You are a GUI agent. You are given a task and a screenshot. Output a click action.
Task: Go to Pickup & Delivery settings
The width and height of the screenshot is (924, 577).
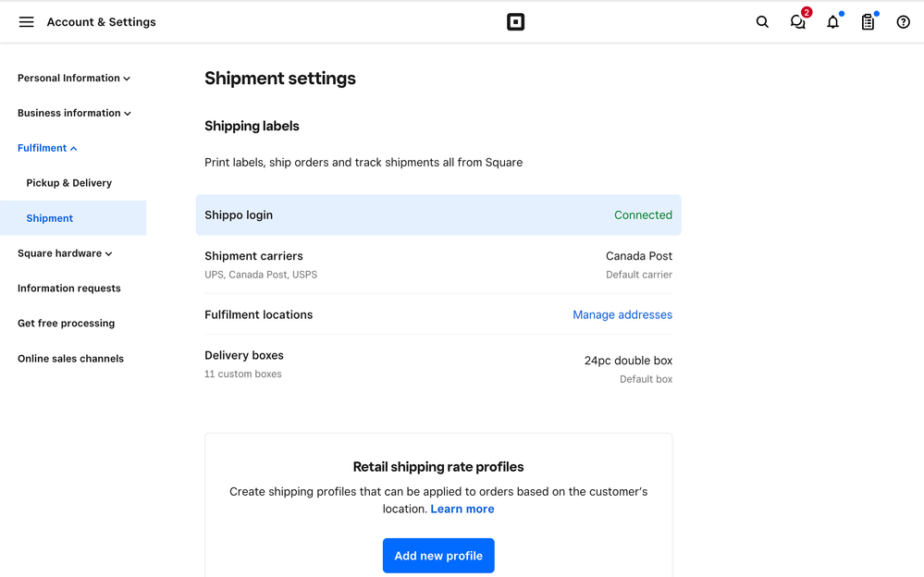pyautogui.click(x=69, y=183)
